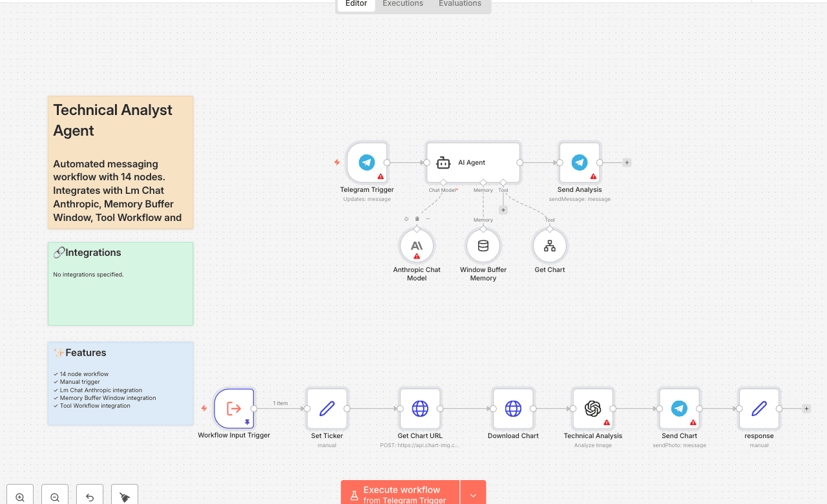This screenshot has height=504, width=827.
Task: Toggle deactivate power icon above Anthropic node
Action: click(x=406, y=219)
